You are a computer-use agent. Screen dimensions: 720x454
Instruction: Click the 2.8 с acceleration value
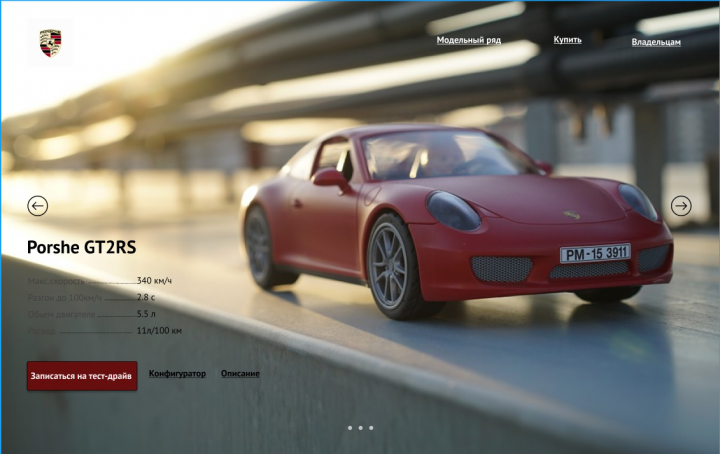tap(146, 297)
